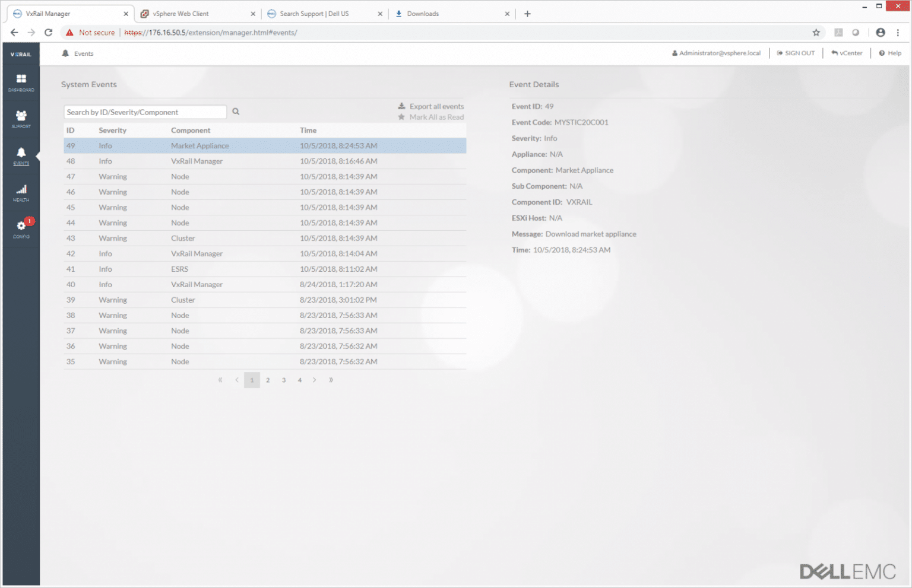The image size is (912, 588).
Task: Sort by the Severity column header
Action: point(112,131)
